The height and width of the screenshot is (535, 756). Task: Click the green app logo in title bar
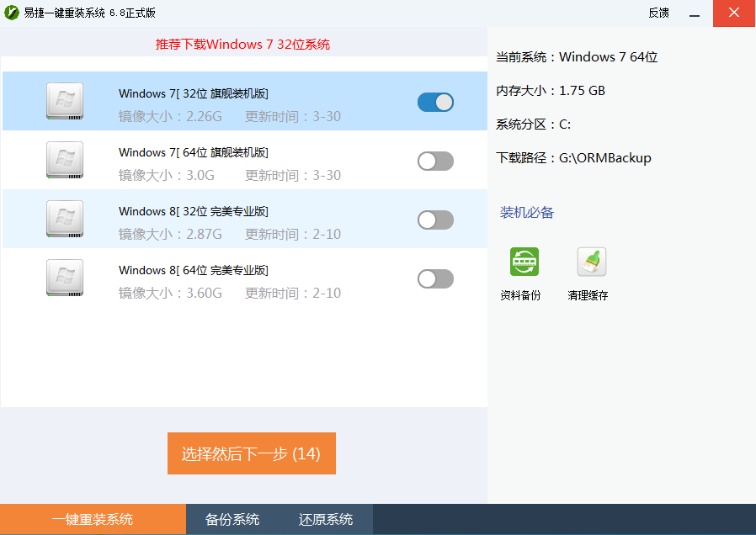(12, 13)
